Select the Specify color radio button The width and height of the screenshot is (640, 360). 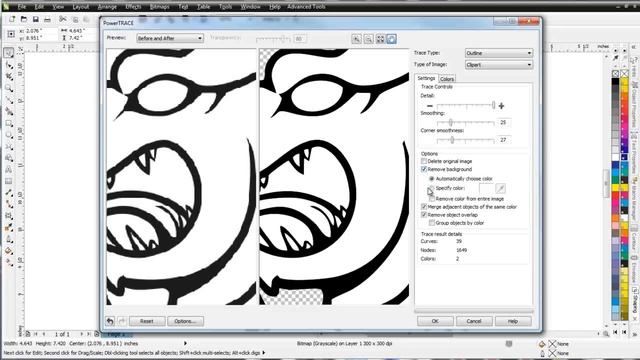tap(431, 188)
